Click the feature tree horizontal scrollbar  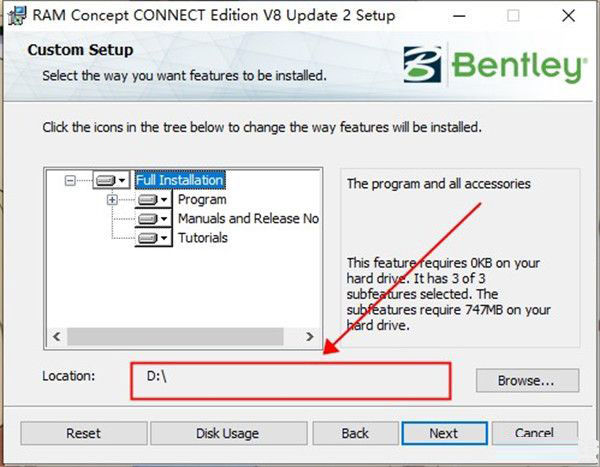pos(184,336)
